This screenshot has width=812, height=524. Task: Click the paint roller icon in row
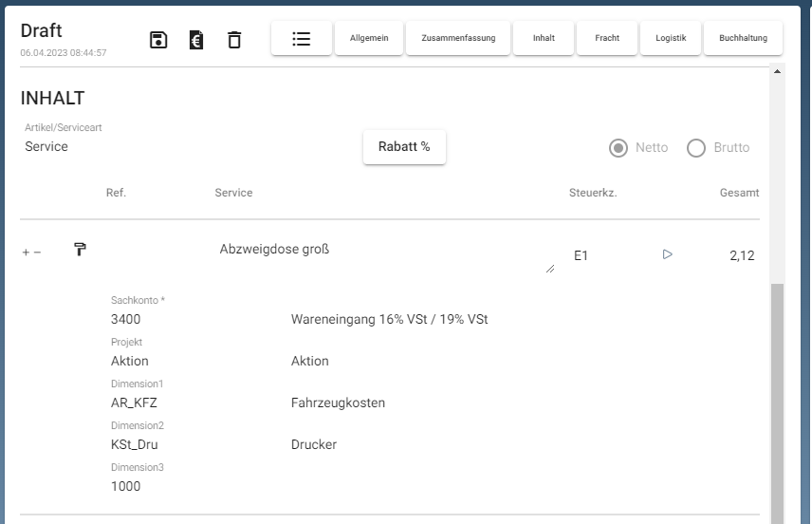click(81, 250)
